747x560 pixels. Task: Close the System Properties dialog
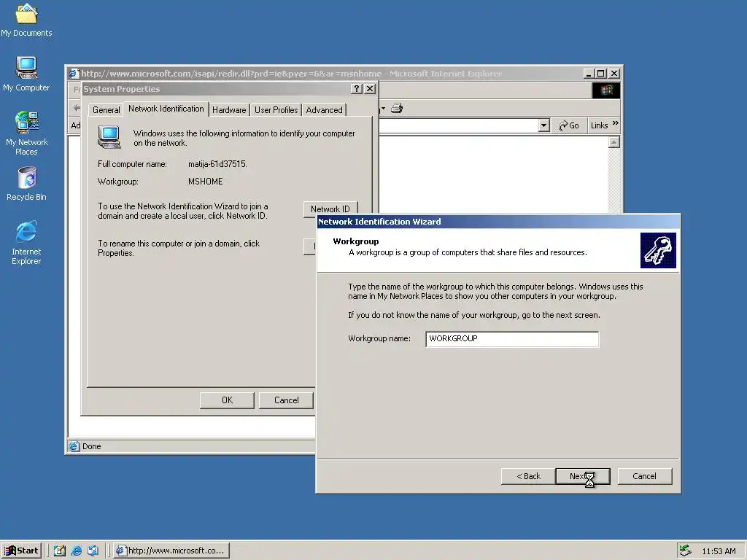(370, 88)
